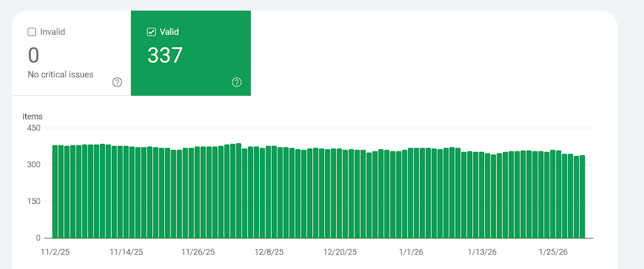Click the 1/25/26 date label

pyautogui.click(x=553, y=252)
